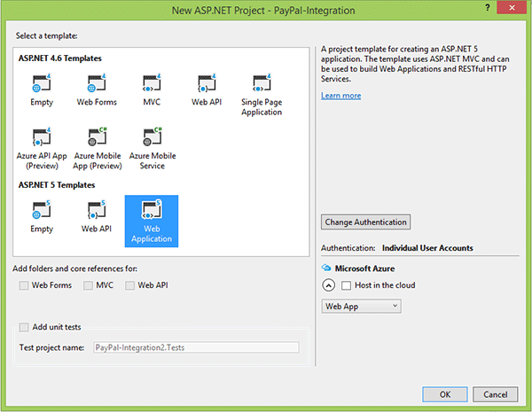Click the Individual User Accounts text
Image resolution: width=532 pixels, height=412 pixels.
coord(427,248)
